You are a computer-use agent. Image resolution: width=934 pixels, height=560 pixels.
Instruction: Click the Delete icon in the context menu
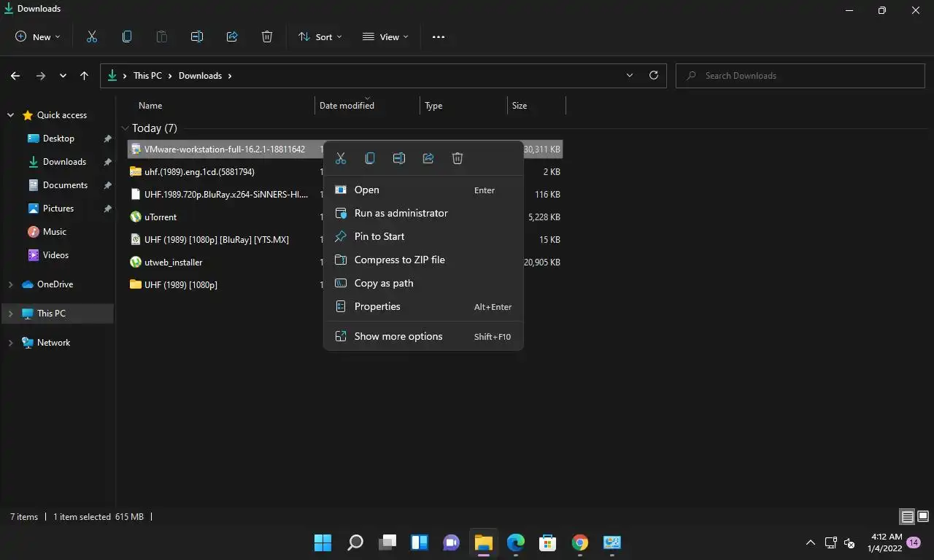click(x=458, y=158)
